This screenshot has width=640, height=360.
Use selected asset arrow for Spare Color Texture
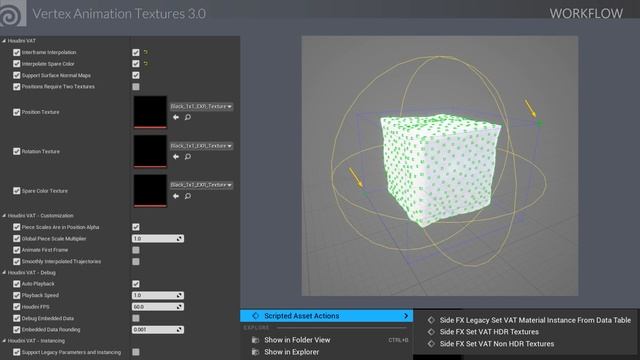[x=176, y=196]
